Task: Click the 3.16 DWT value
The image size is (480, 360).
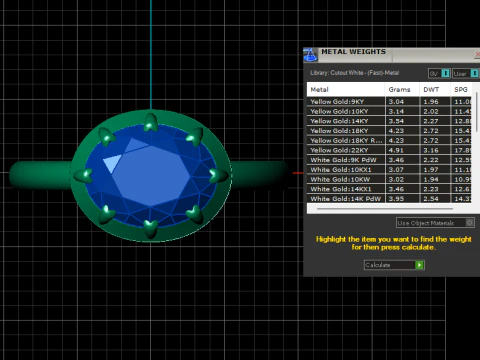Action: pos(431,150)
